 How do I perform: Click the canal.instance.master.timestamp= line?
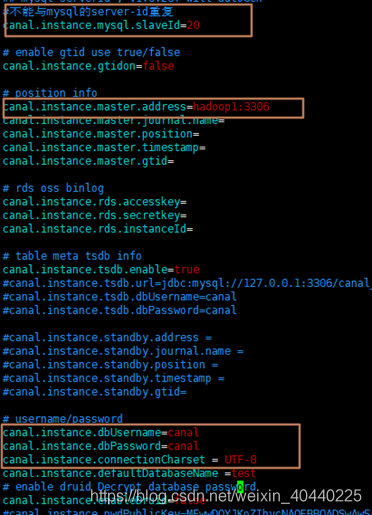coord(104,148)
